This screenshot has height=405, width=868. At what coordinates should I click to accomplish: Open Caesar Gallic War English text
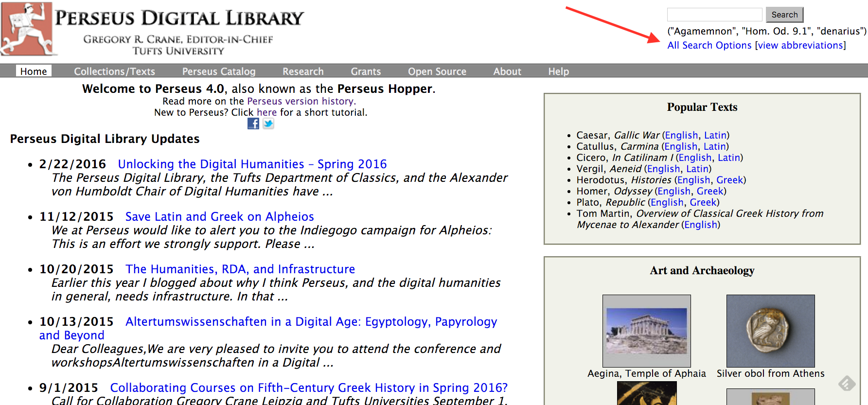tap(681, 135)
